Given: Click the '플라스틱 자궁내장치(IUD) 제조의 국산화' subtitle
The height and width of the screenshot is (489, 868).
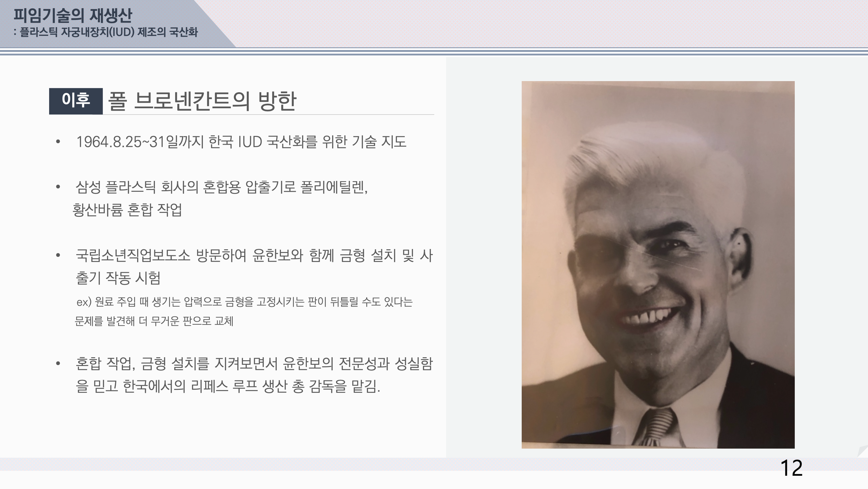Looking at the screenshot, I should 108,32.
